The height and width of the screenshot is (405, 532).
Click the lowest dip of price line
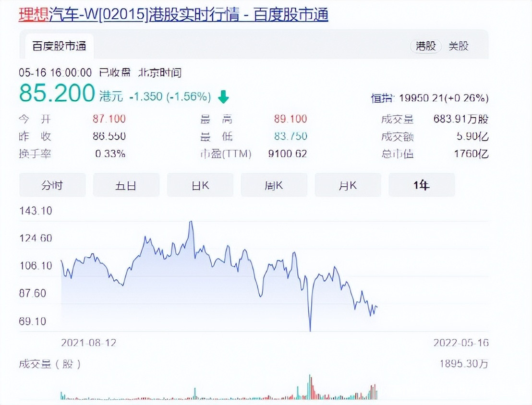tap(310, 330)
